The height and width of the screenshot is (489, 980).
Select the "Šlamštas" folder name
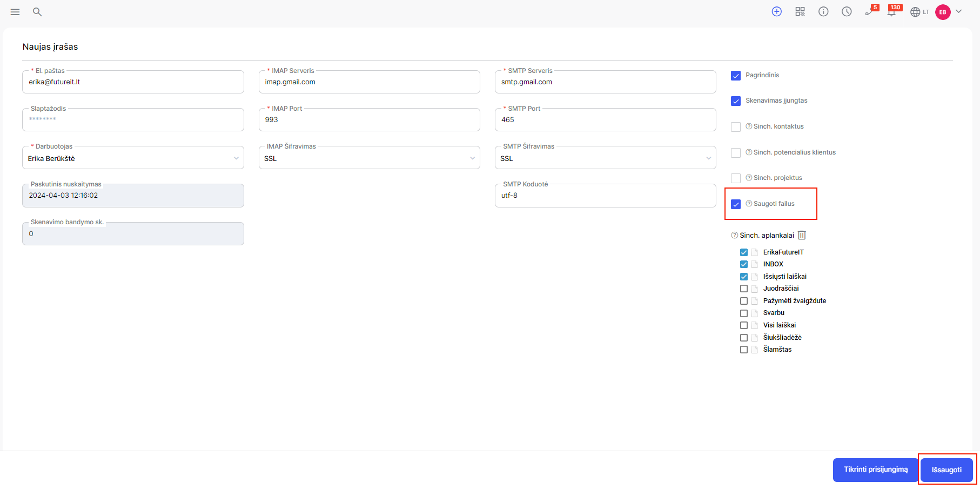(x=777, y=350)
